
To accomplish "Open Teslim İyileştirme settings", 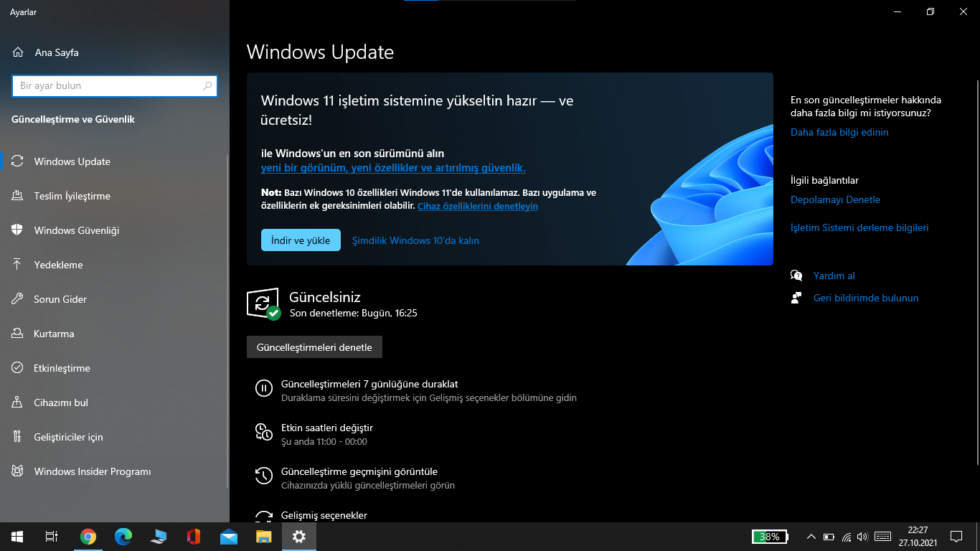I will click(x=115, y=196).
